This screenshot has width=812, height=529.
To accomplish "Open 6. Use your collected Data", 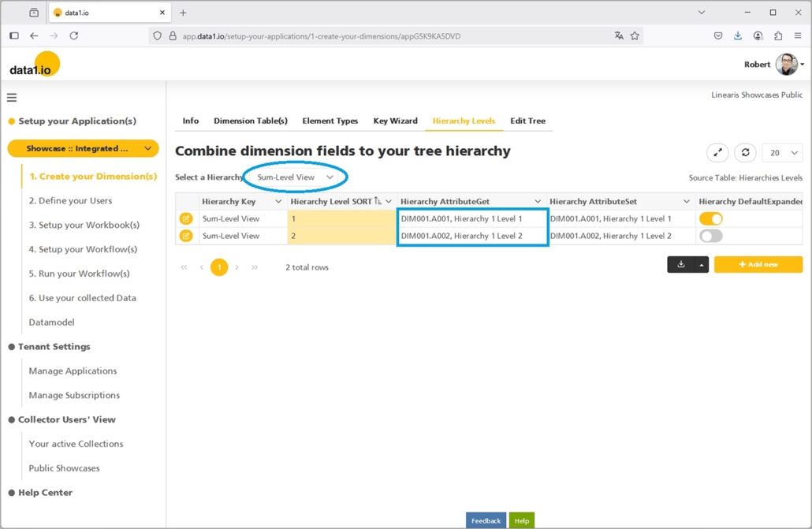I will click(82, 298).
